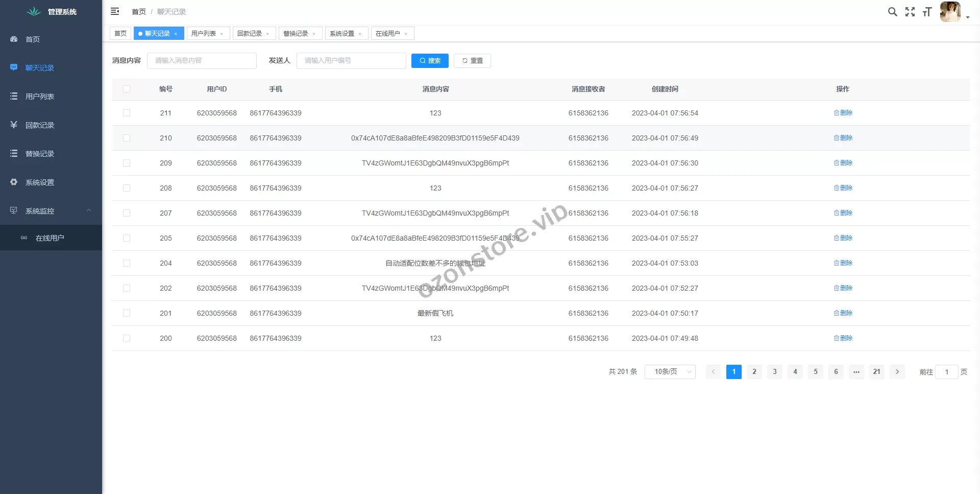Open 系统设置 from the sidebar
The image size is (980, 494).
coord(40,182)
